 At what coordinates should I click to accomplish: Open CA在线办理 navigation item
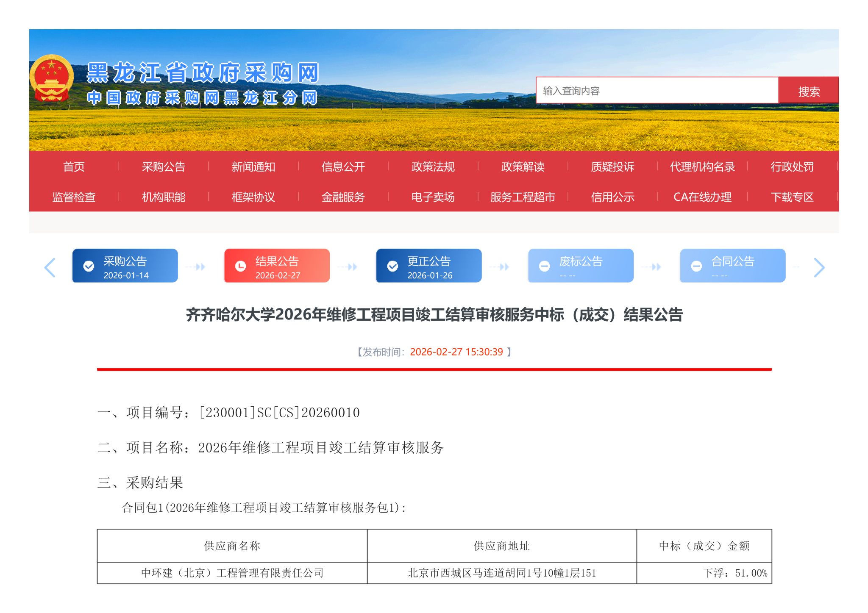(702, 197)
